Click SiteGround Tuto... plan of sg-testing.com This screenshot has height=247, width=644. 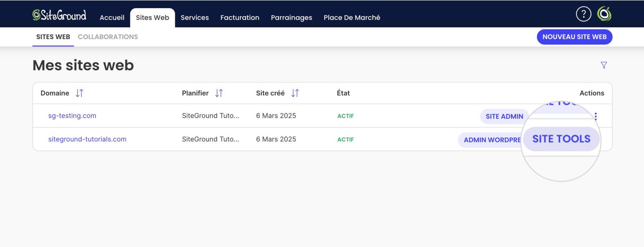pos(210,116)
